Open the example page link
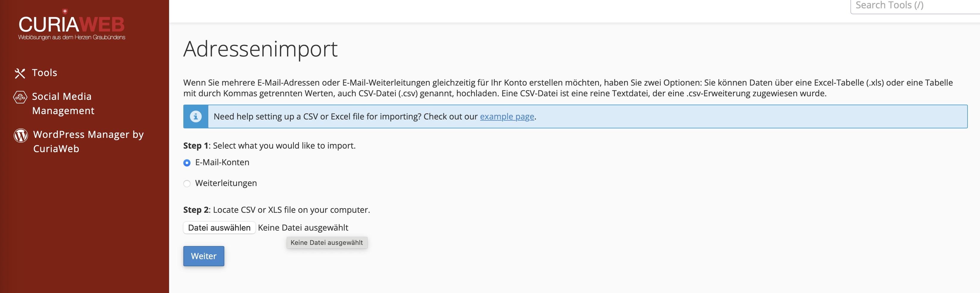 click(507, 116)
